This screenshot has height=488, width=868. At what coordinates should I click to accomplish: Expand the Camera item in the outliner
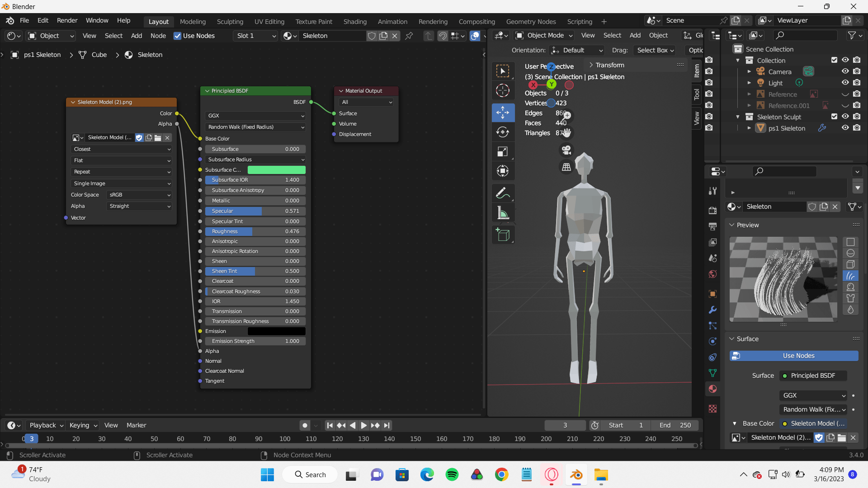pyautogui.click(x=750, y=71)
